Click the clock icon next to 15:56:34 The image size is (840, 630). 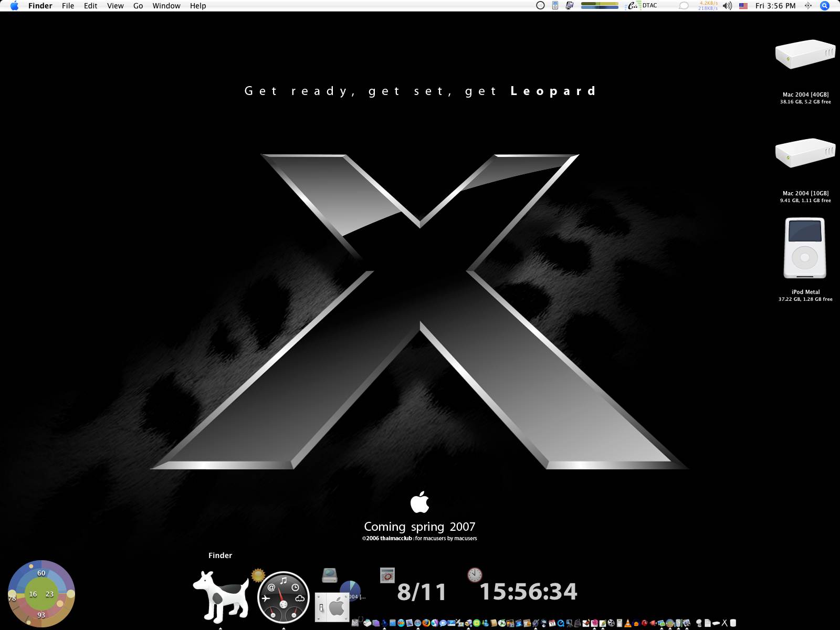475,575
